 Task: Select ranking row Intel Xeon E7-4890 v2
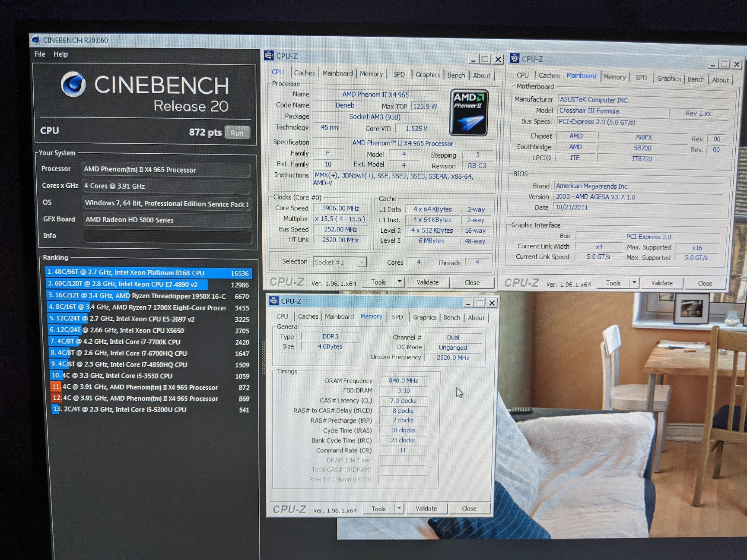tap(148, 284)
